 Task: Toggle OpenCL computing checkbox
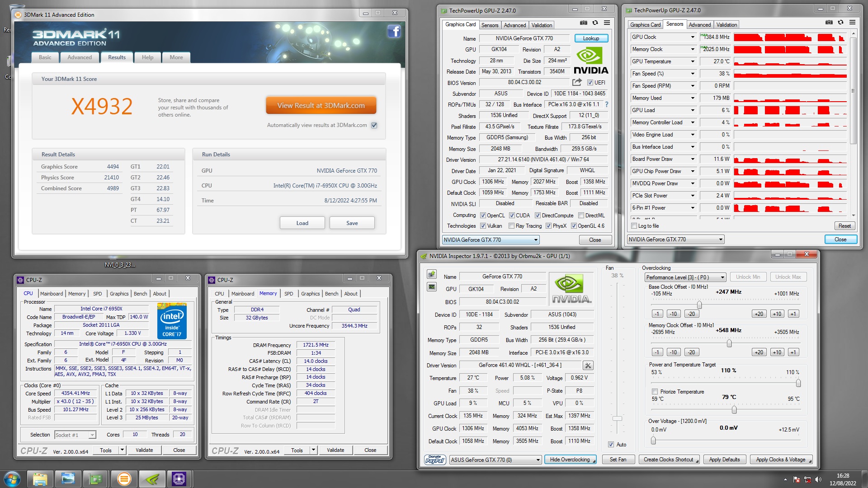coord(483,216)
